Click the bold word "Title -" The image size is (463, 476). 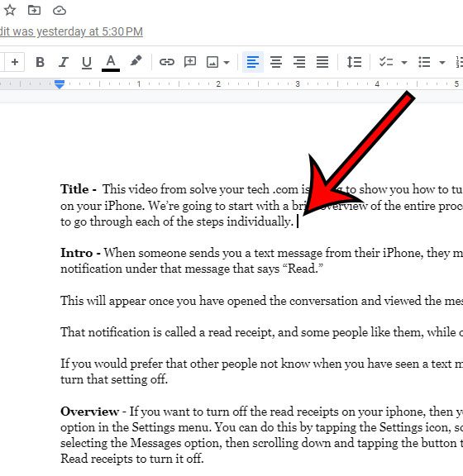coord(79,189)
